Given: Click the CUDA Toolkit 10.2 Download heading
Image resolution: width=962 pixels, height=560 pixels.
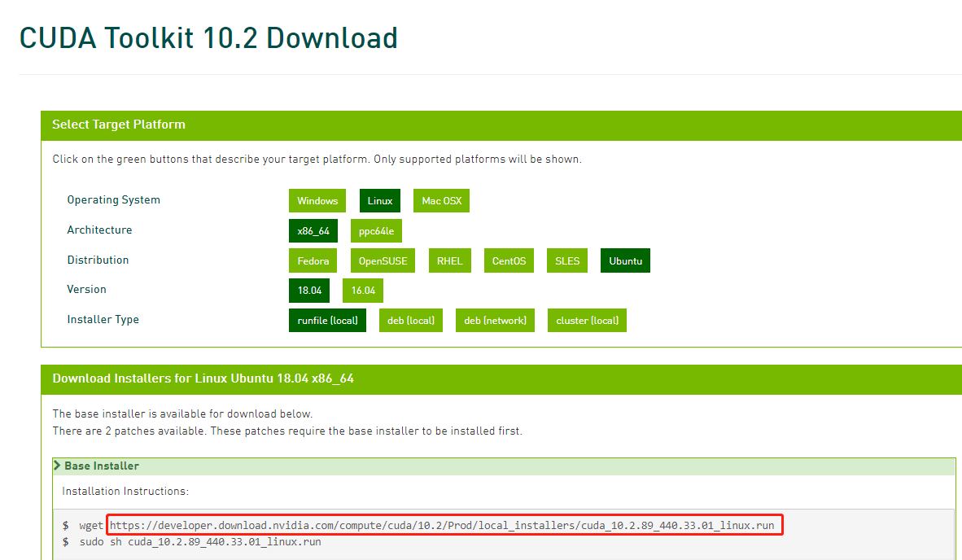Looking at the screenshot, I should point(208,38).
